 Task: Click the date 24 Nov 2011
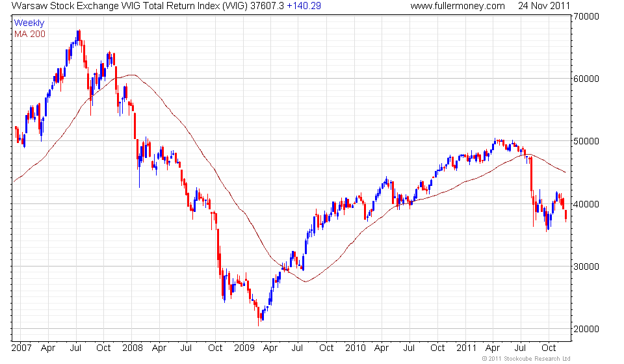pos(544,6)
